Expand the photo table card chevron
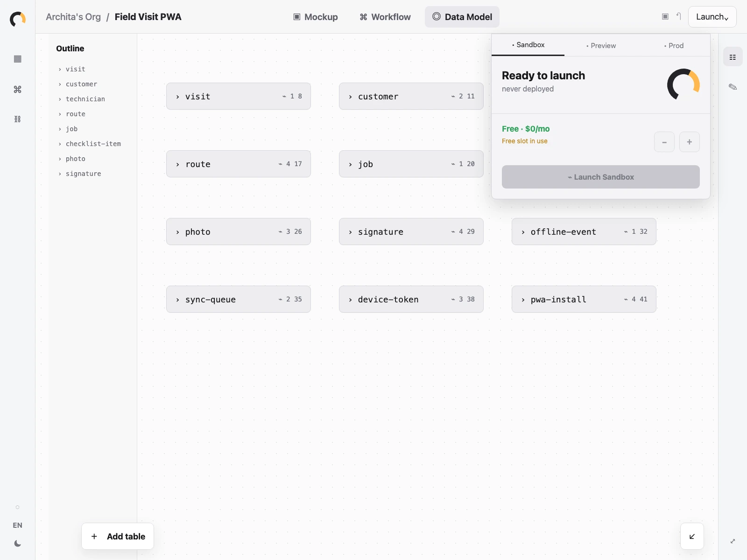This screenshot has width=747, height=560. pos(177,232)
